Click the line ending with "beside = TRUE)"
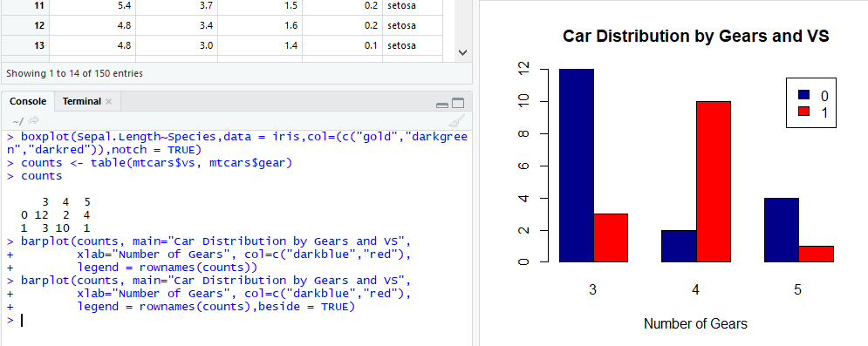Viewport: 868px width, 346px height. click(x=215, y=306)
